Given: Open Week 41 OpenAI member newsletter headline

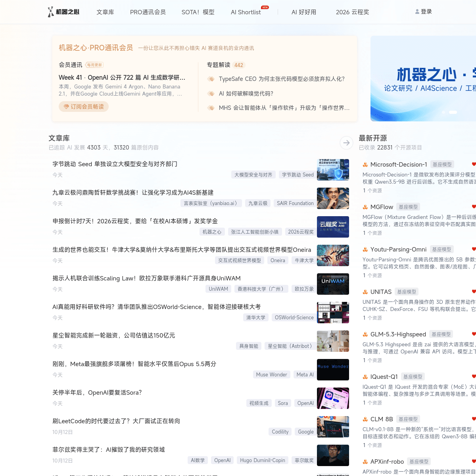Looking at the screenshot, I should click(122, 77).
